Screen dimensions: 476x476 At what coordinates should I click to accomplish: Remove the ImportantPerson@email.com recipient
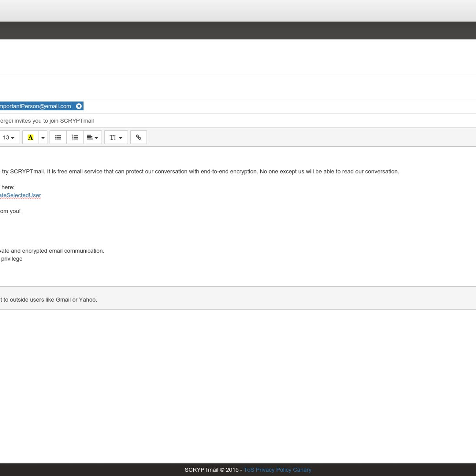click(x=79, y=106)
